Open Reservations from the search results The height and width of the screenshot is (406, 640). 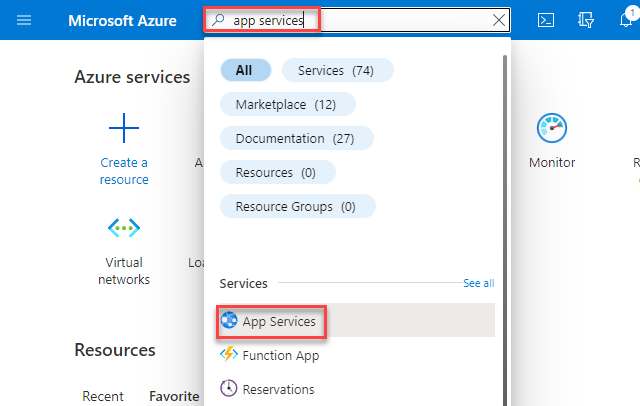[x=278, y=389]
